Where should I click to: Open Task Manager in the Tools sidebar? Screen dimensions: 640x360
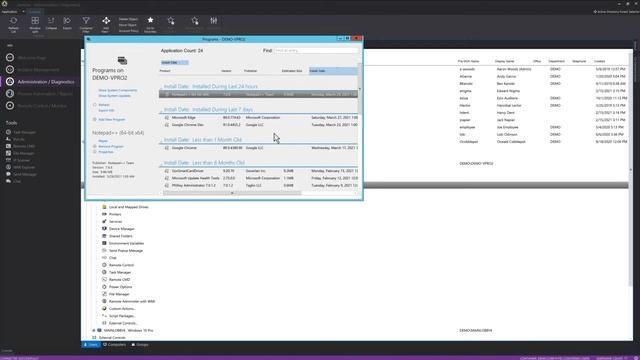[x=21, y=132]
